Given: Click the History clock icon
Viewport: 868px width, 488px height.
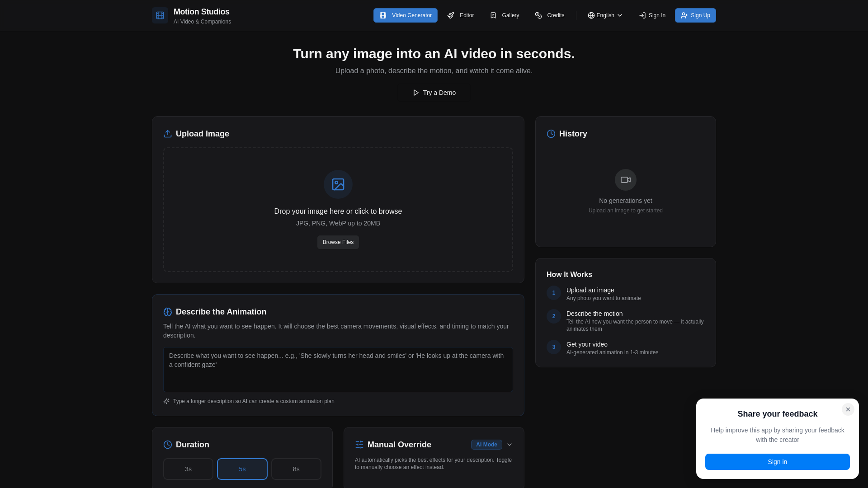Looking at the screenshot, I should click(551, 134).
